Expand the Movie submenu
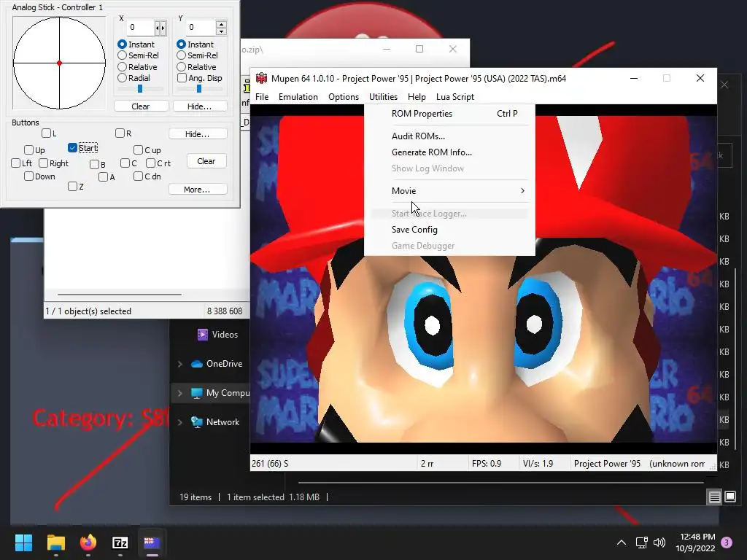Image resolution: width=747 pixels, height=560 pixels. pyautogui.click(x=449, y=190)
